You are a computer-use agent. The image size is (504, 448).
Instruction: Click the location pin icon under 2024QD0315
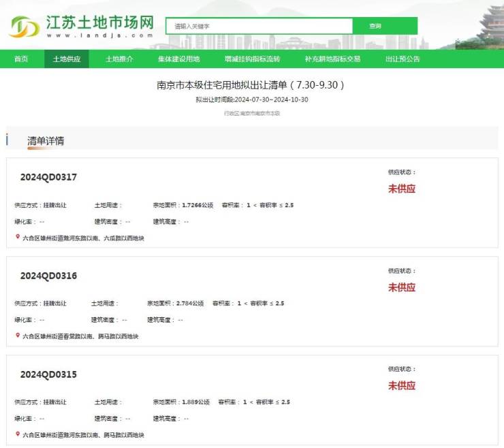(x=18, y=434)
